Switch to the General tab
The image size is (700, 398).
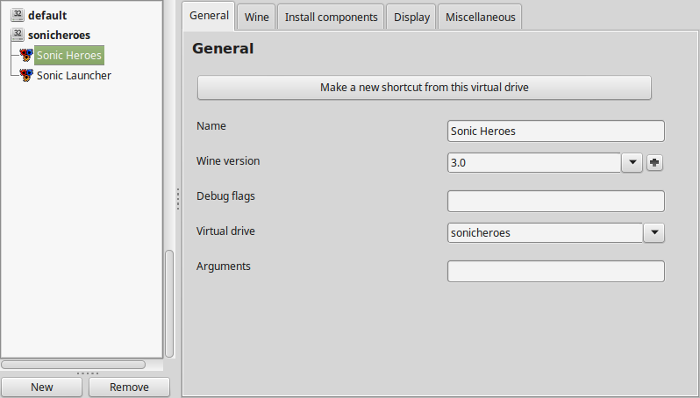coord(209,16)
